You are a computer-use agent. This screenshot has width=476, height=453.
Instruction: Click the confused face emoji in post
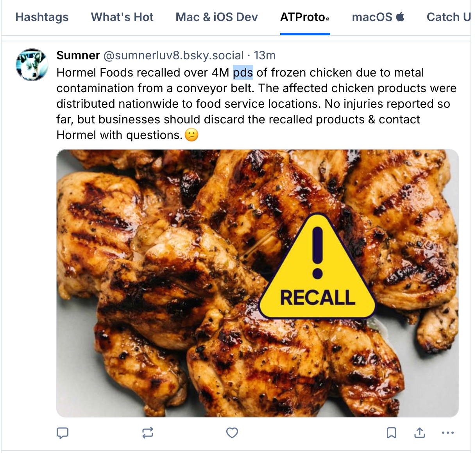pos(191,135)
